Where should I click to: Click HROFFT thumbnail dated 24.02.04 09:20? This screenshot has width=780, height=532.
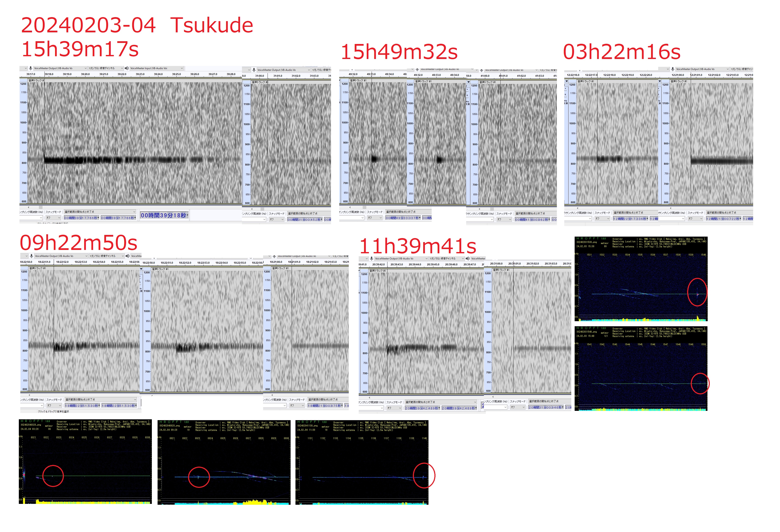[224, 462]
